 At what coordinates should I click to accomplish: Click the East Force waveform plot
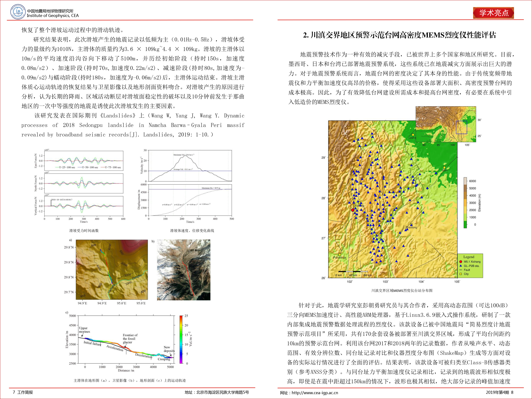[x=84, y=161]
